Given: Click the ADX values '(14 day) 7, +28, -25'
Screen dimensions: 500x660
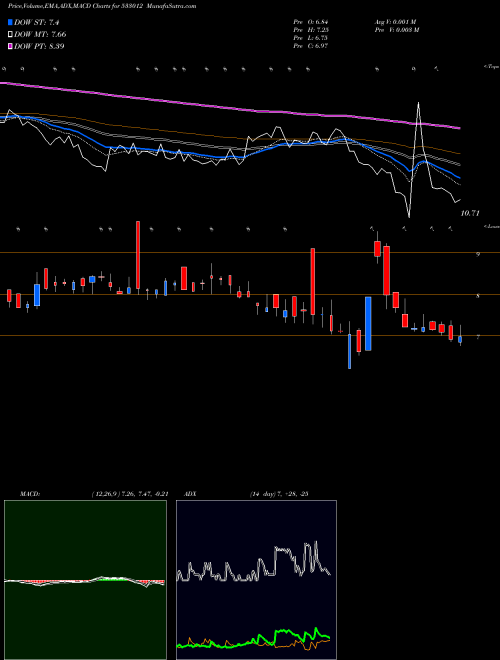Looking at the screenshot, I should (279, 494).
